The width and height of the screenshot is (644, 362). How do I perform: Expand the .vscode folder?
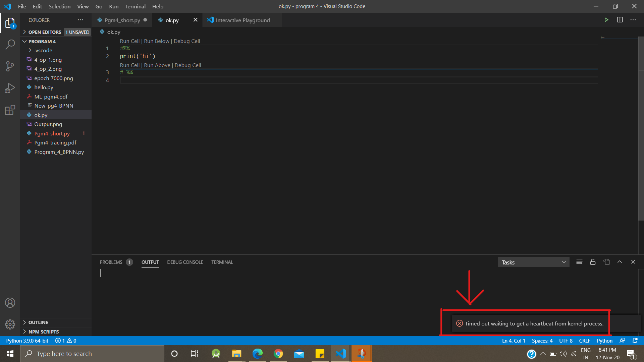43,51
